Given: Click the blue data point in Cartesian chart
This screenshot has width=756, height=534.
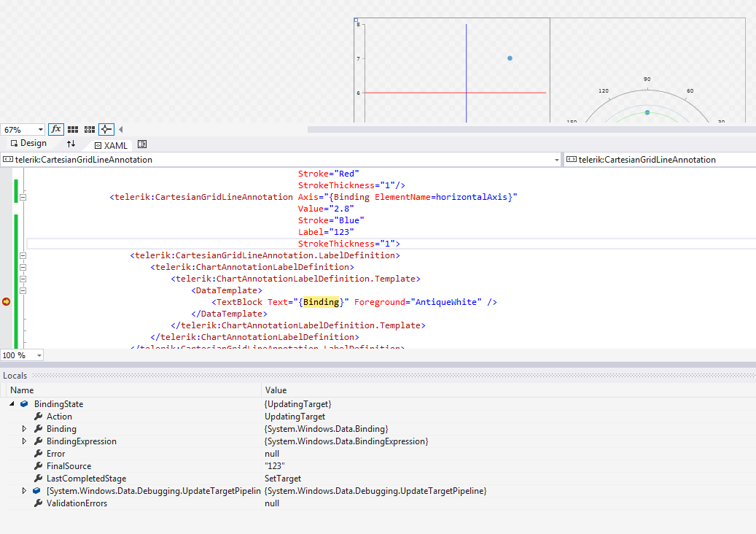Looking at the screenshot, I should [510, 58].
